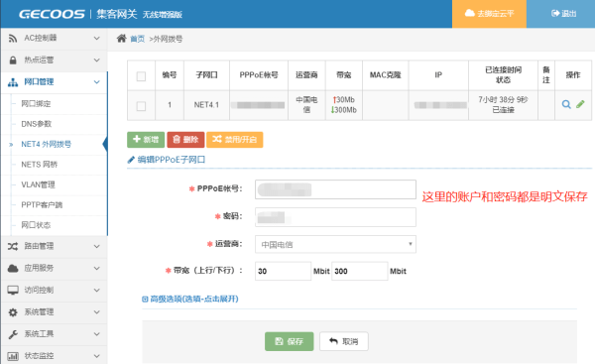
Task: Expand the 访问控制 menu chevron
Action: [97, 291]
